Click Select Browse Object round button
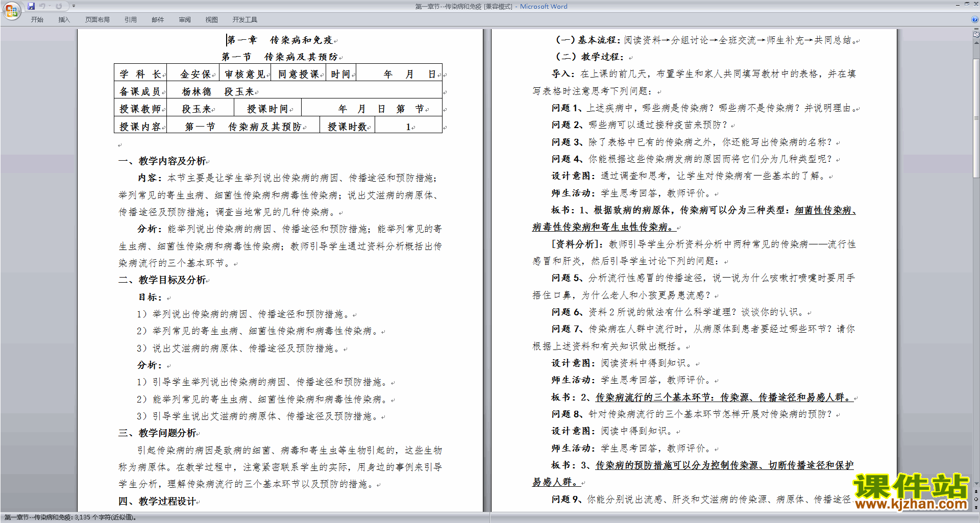 [x=976, y=500]
